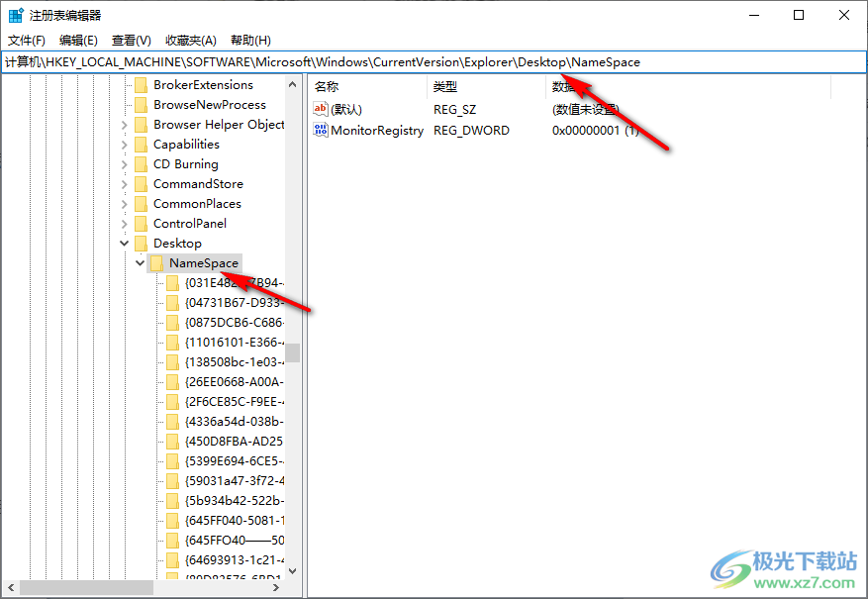Select the CommonPlaces folder icon

click(142, 204)
